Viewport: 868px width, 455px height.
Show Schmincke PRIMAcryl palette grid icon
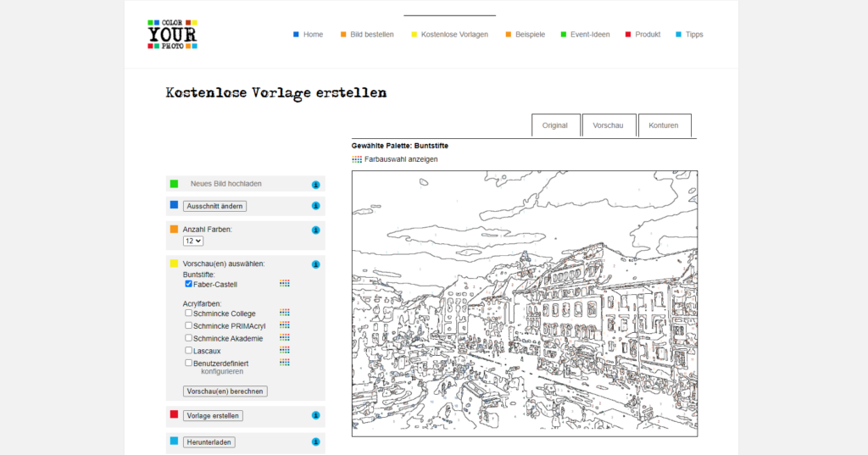[x=285, y=325]
